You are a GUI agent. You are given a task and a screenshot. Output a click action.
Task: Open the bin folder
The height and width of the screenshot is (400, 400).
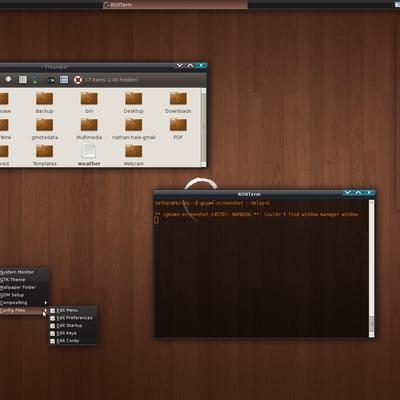(89, 103)
